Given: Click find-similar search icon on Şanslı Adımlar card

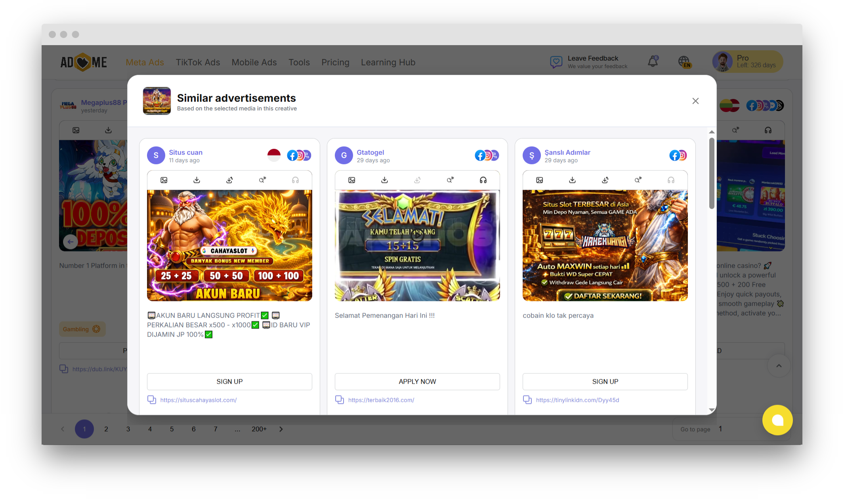Looking at the screenshot, I should click(x=638, y=180).
